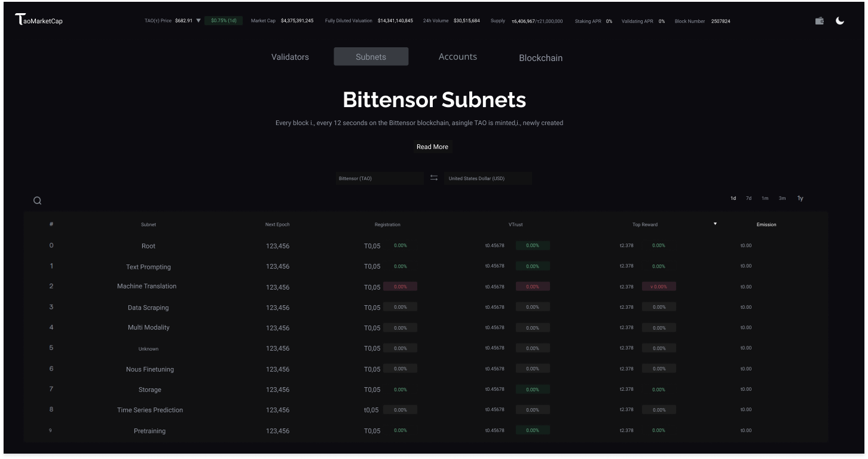Click the Emission value in Pretraining row
This screenshot has width=868, height=459.
pos(746,430)
